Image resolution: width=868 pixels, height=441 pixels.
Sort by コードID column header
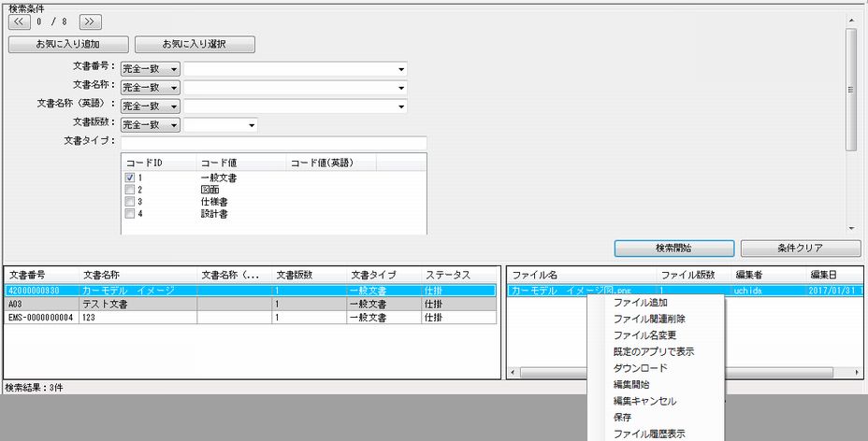click(159, 163)
